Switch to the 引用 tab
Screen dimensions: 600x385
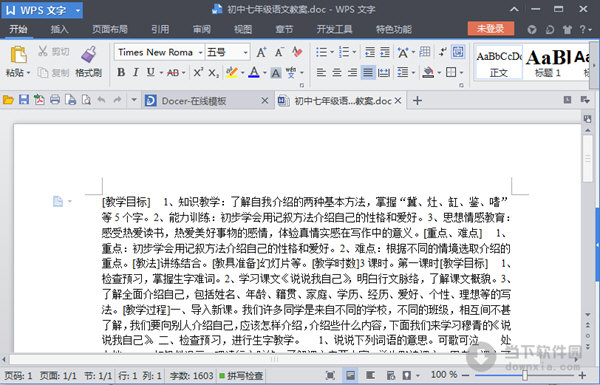(160, 29)
